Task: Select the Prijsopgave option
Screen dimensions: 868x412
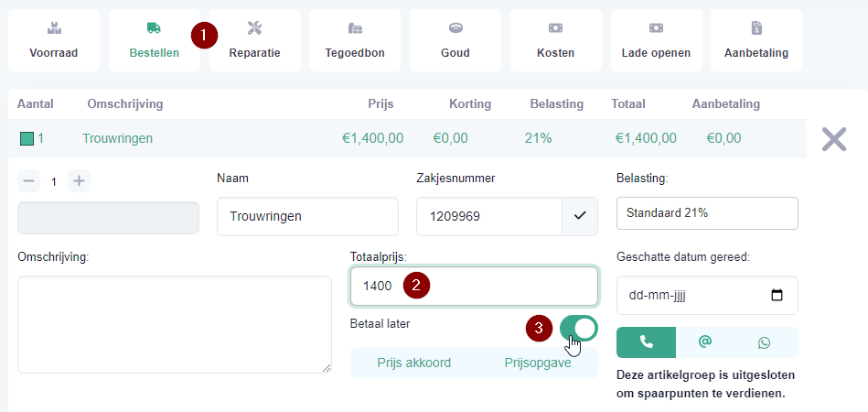Action: tap(538, 363)
